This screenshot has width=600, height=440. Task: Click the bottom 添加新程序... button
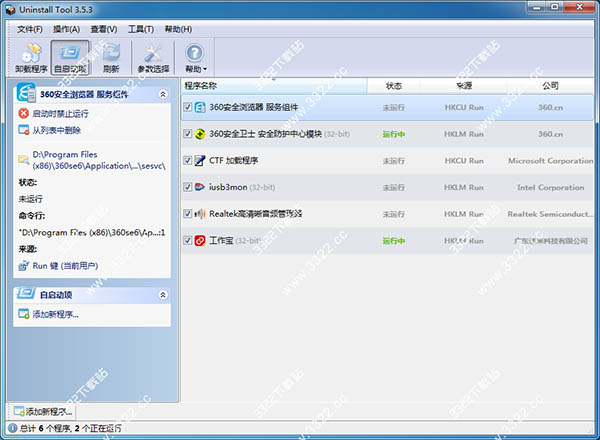click(x=42, y=412)
